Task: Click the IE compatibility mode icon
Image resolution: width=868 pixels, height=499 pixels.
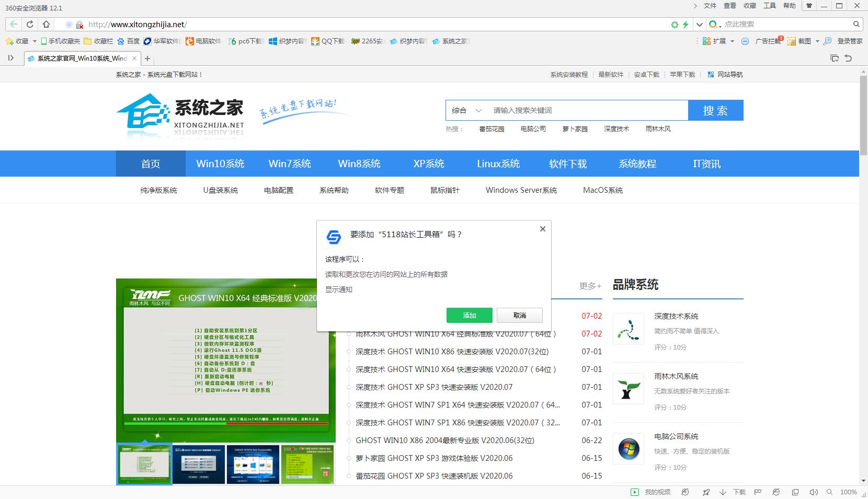Action: tap(775, 492)
